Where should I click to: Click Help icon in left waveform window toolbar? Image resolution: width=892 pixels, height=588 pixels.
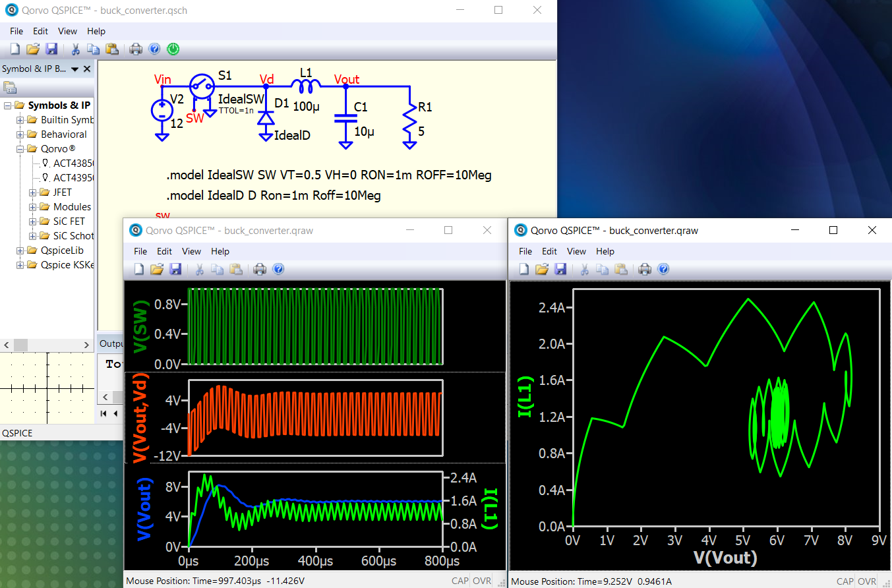point(278,269)
